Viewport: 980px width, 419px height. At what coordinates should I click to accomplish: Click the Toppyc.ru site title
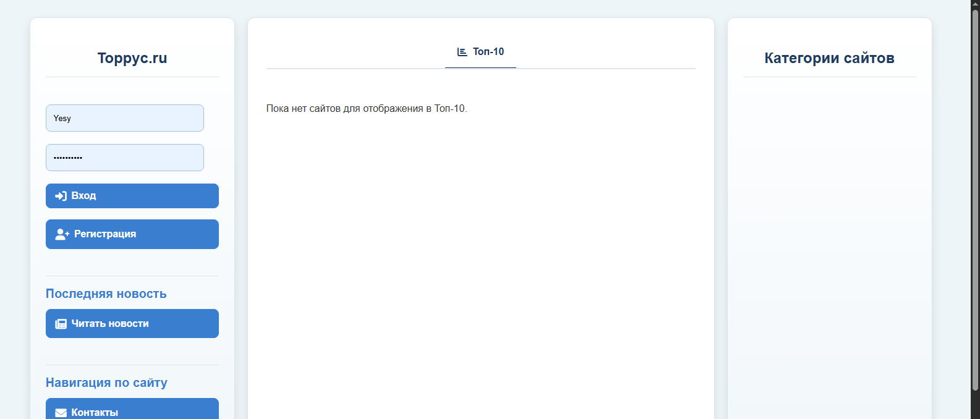(x=132, y=58)
